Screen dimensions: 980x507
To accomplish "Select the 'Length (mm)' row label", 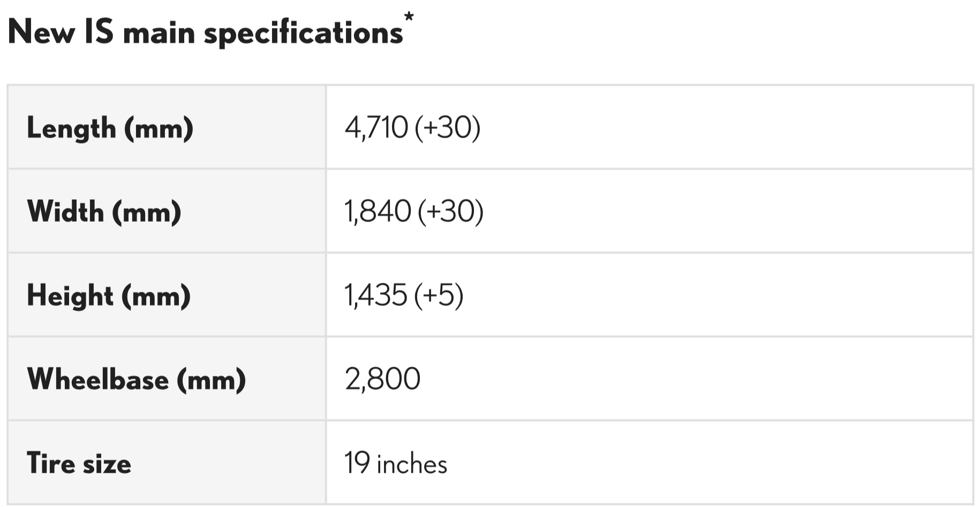I will (110, 128).
